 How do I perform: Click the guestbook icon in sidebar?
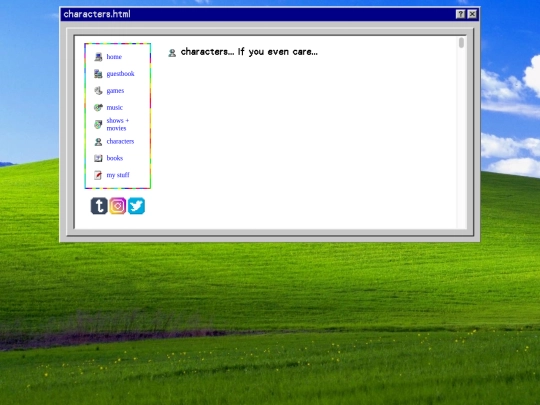[x=98, y=74]
